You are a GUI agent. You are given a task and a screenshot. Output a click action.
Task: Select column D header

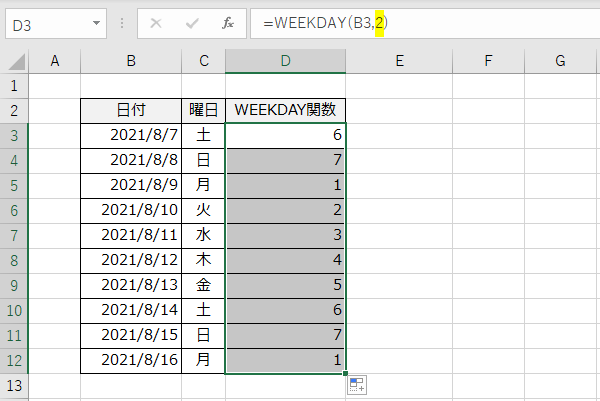[x=286, y=61]
